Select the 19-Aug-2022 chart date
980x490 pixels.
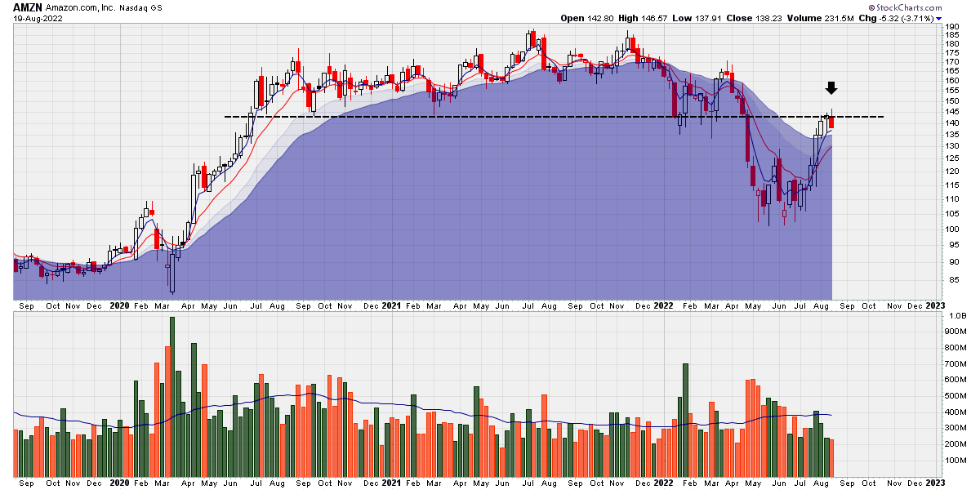[x=37, y=17]
